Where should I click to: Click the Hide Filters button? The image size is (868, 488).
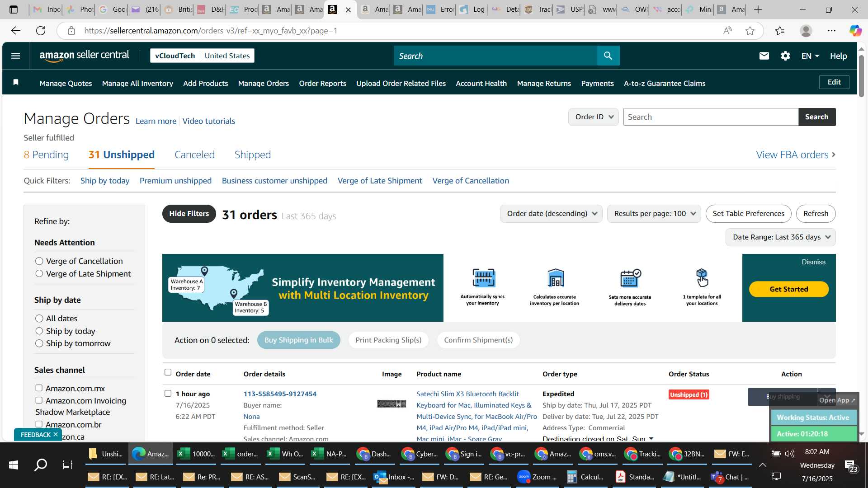(x=189, y=214)
